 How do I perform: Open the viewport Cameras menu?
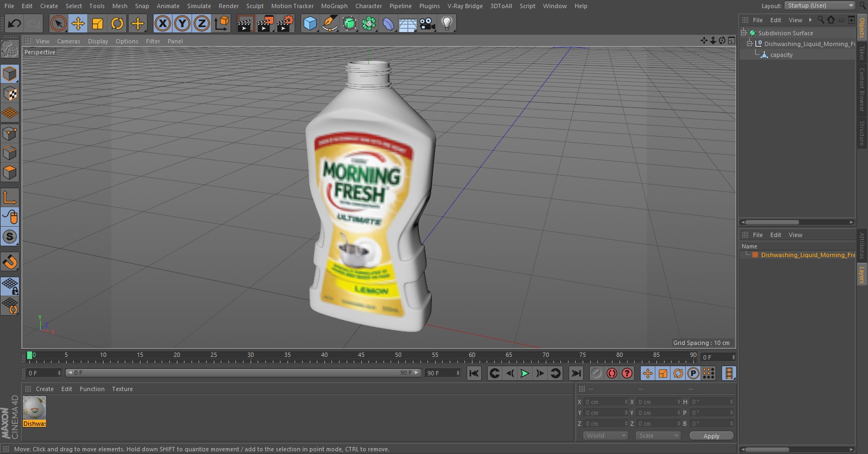(68, 41)
